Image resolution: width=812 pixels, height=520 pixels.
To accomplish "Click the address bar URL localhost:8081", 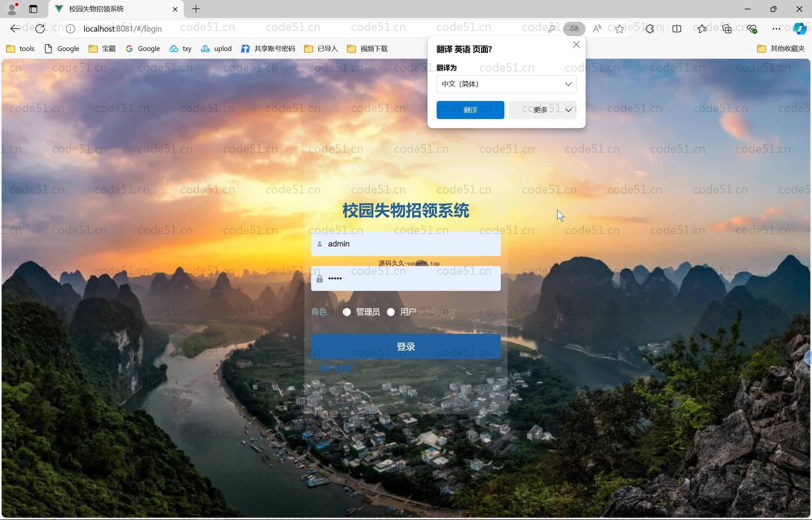I will [x=123, y=29].
